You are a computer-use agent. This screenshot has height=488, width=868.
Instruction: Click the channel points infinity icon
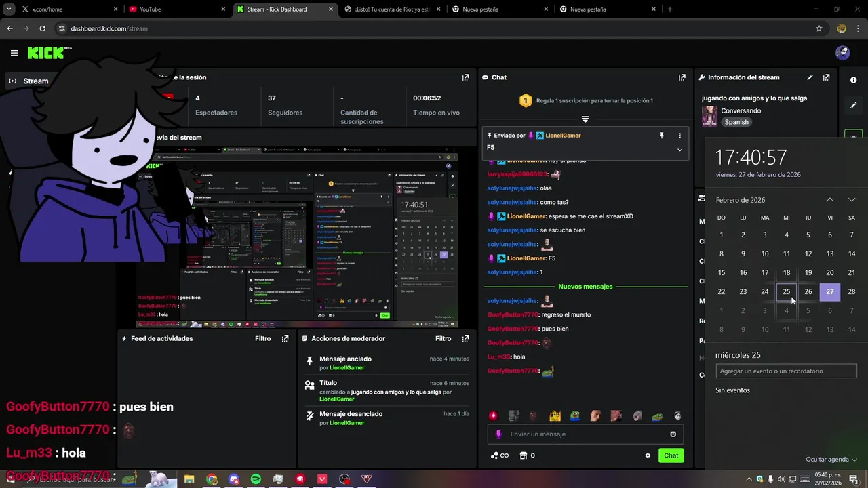click(x=499, y=455)
